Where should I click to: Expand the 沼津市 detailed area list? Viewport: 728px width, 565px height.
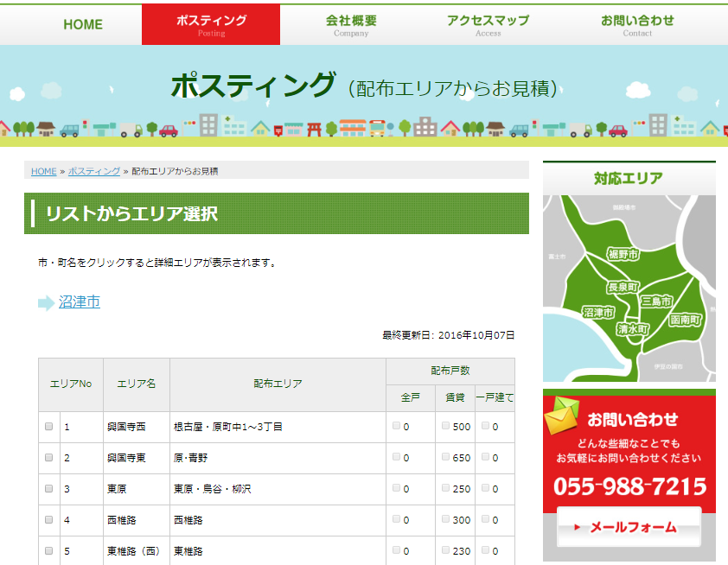pos(80,302)
